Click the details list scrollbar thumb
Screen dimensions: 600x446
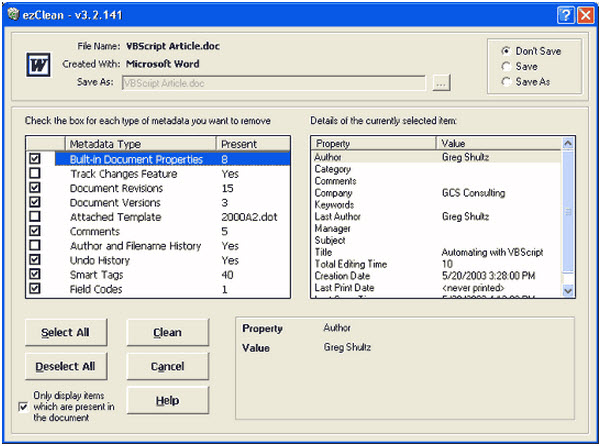tap(568, 211)
